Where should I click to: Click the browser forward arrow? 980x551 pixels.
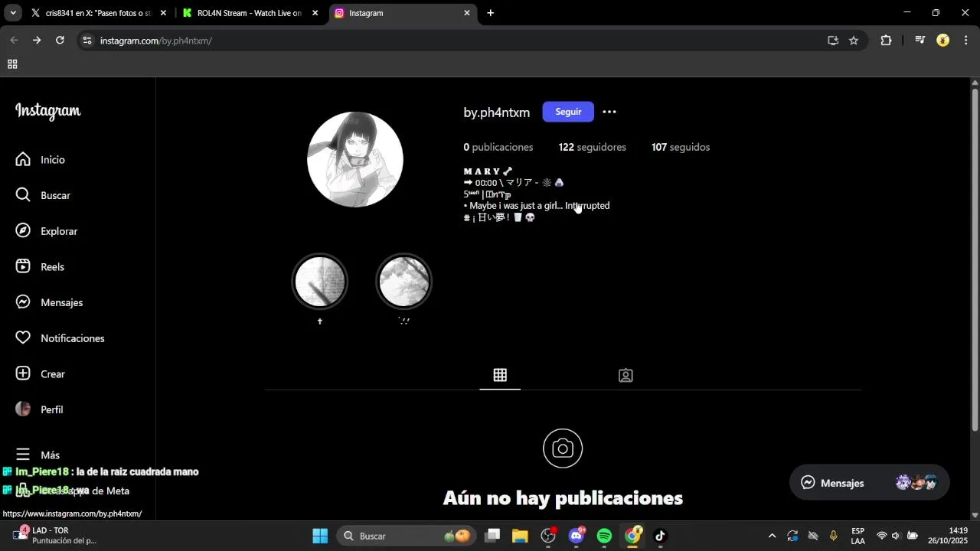point(37,41)
